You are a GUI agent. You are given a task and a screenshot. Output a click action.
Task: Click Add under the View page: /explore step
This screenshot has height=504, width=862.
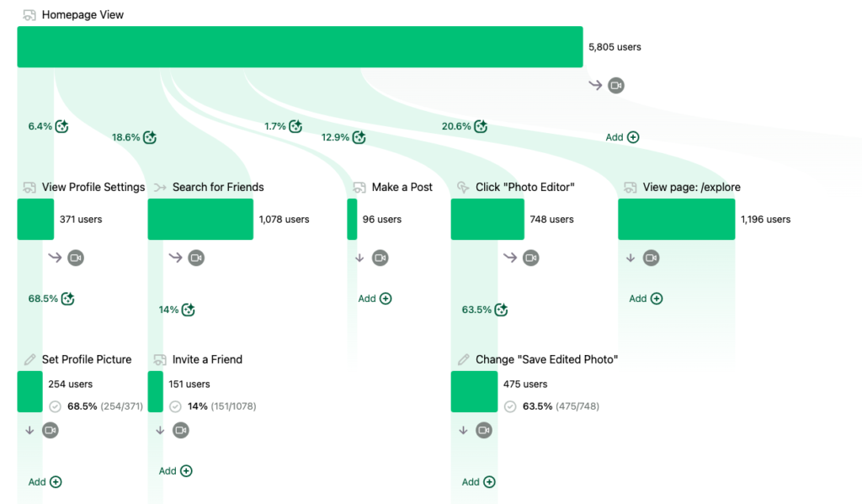(x=645, y=298)
